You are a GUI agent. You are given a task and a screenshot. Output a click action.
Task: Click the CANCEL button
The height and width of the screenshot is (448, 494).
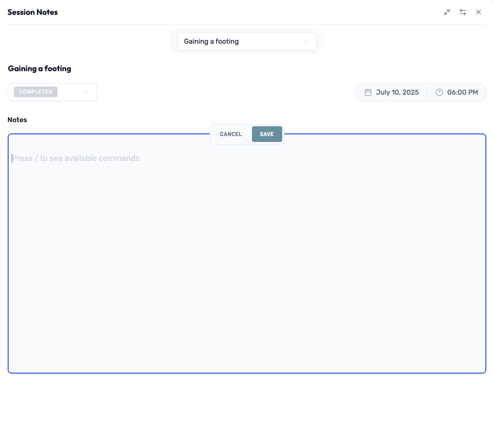pyautogui.click(x=230, y=134)
